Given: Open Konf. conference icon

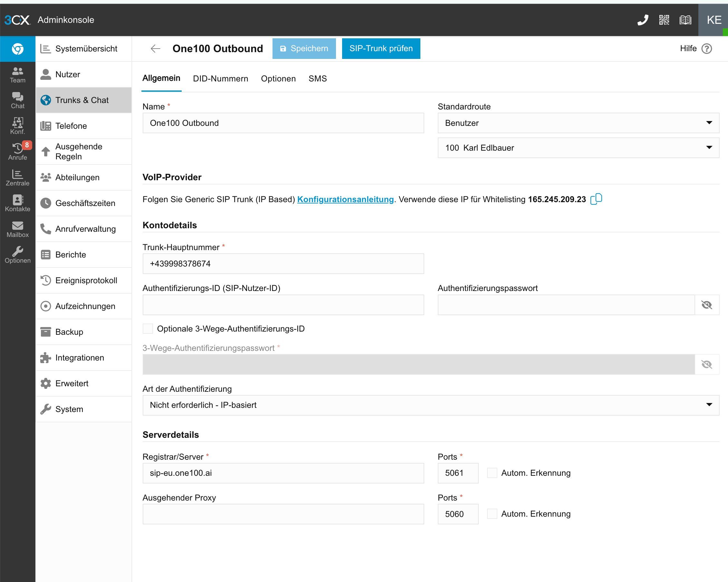Looking at the screenshot, I should pyautogui.click(x=18, y=126).
